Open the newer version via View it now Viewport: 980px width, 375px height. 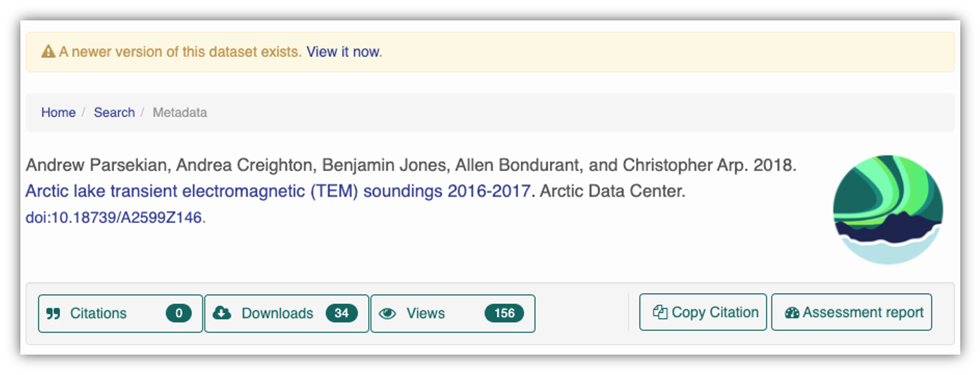click(x=343, y=51)
